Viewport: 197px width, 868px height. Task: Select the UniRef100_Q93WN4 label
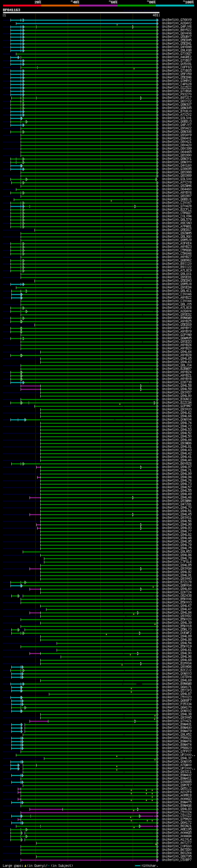click(177, 501)
